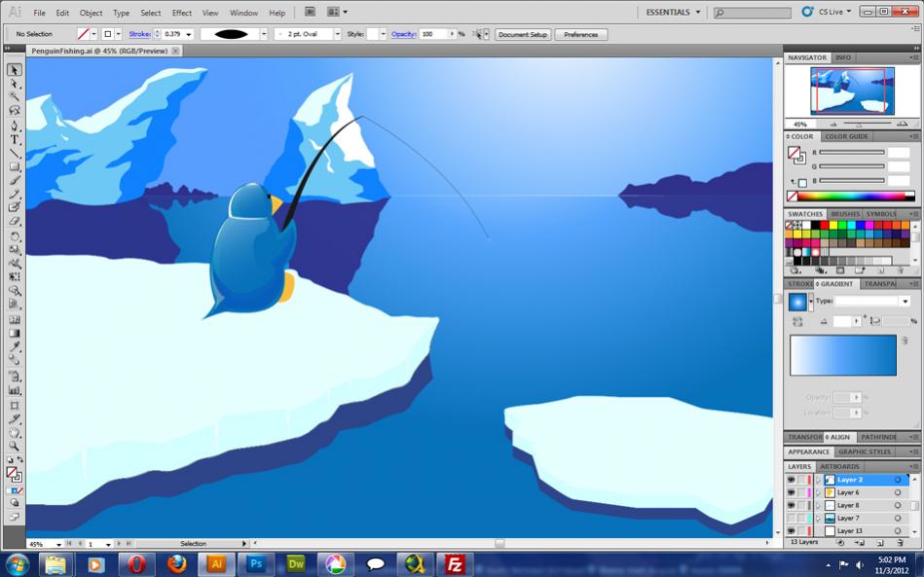Open the 2 pt. Oval brush dropdown

338,34
